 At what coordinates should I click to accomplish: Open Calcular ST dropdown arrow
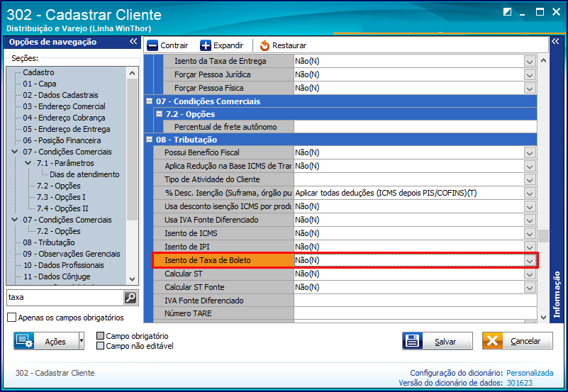530,274
